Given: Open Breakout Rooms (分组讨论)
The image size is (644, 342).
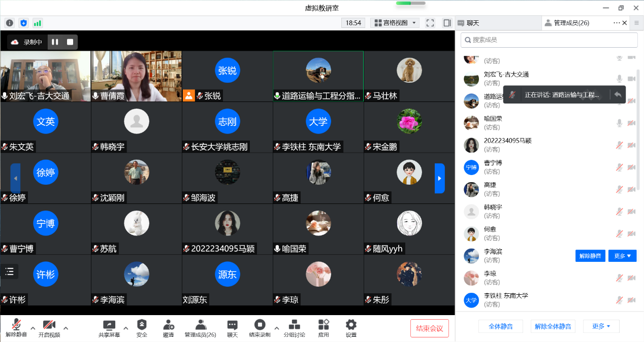Looking at the screenshot, I should coord(294,328).
